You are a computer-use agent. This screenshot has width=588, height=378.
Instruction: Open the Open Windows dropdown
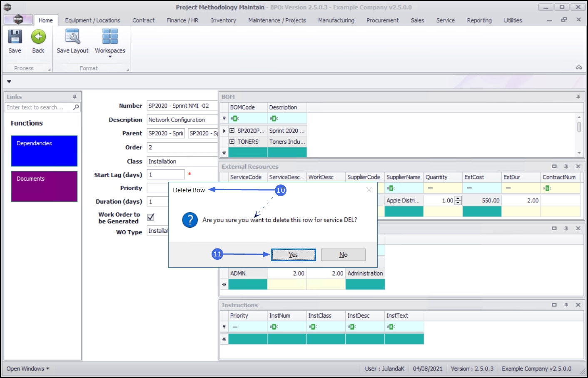click(27, 369)
